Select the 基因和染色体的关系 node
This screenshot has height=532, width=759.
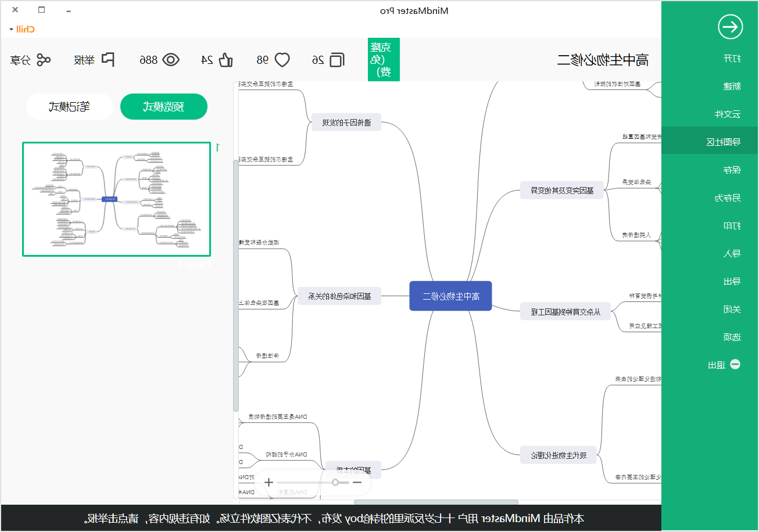339,296
